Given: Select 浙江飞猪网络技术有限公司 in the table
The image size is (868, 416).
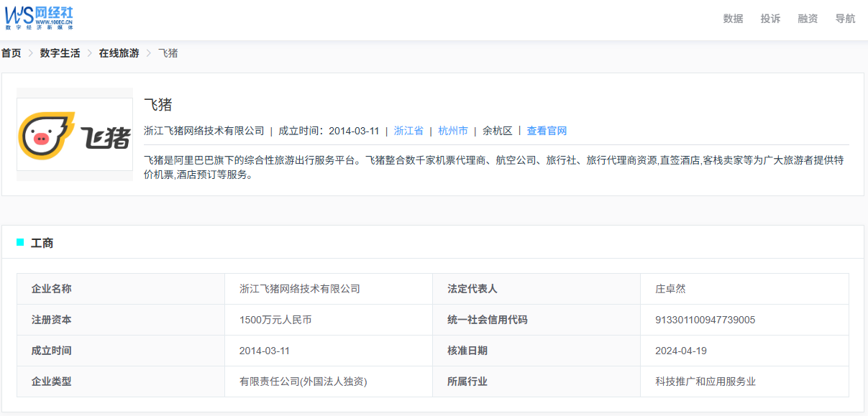Looking at the screenshot, I should click(300, 289).
